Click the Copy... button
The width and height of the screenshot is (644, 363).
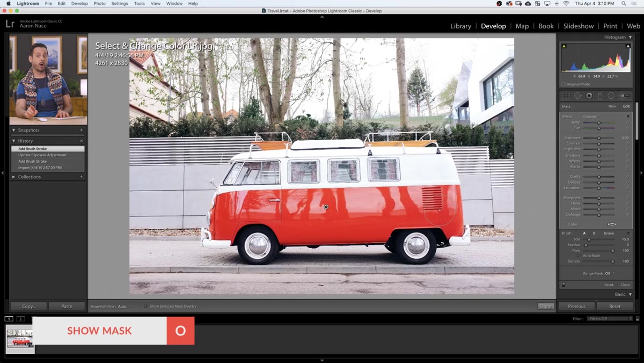tap(28, 306)
